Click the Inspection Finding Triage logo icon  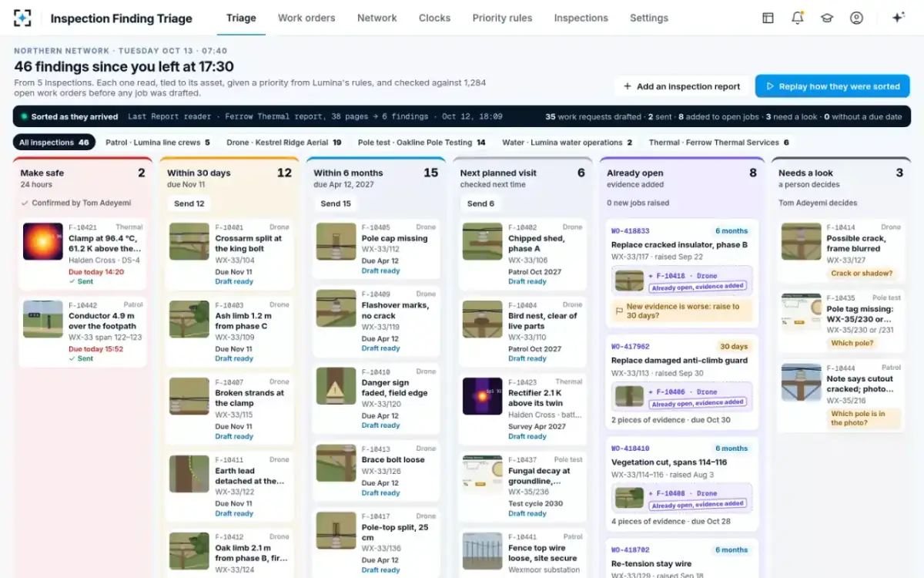click(23, 18)
